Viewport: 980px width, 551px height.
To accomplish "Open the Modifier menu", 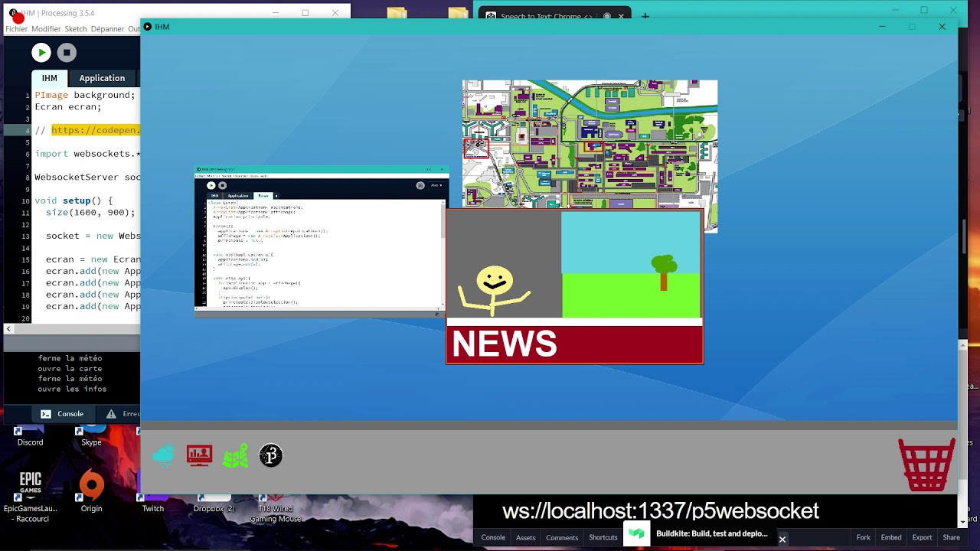I will (46, 29).
